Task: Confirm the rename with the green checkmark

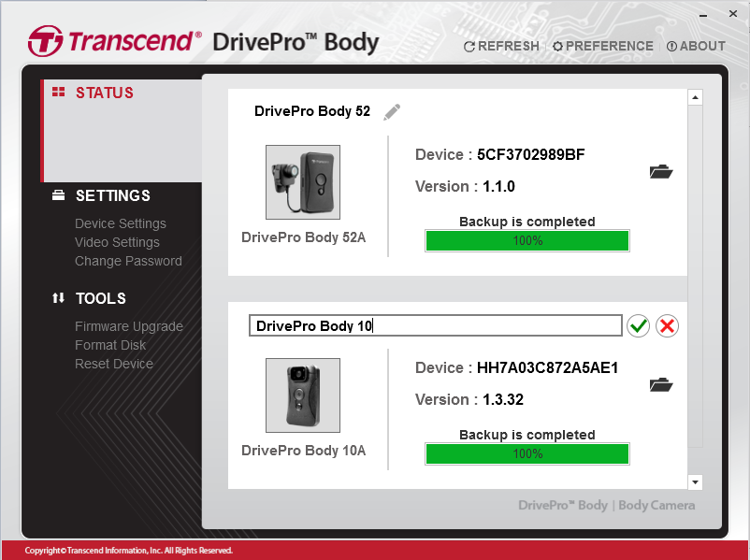Action: (638, 325)
